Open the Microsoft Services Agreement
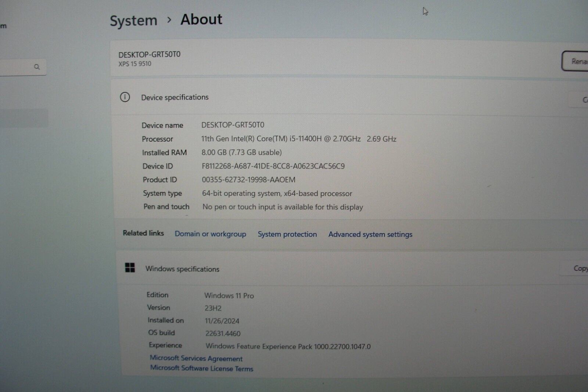 pyautogui.click(x=196, y=358)
